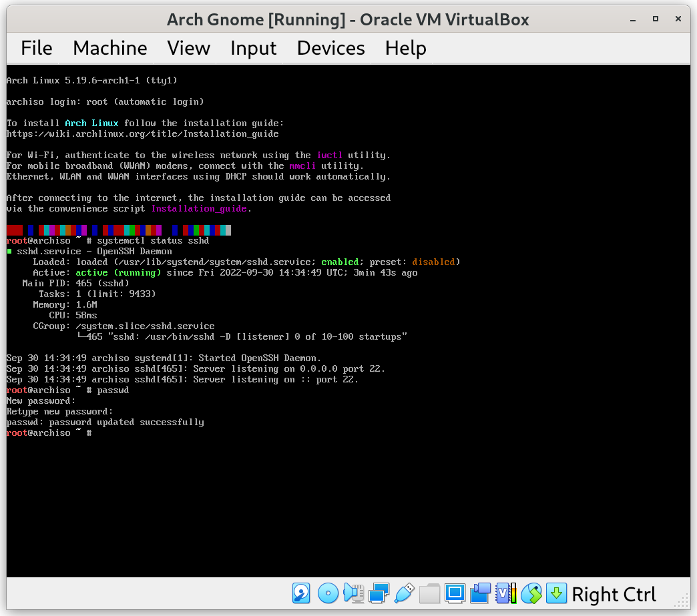Open the Help menu
The height and width of the screenshot is (616, 697).
point(405,48)
